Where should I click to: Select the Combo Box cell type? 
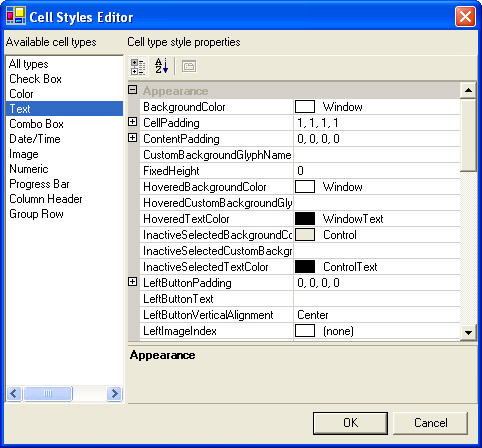point(64,124)
